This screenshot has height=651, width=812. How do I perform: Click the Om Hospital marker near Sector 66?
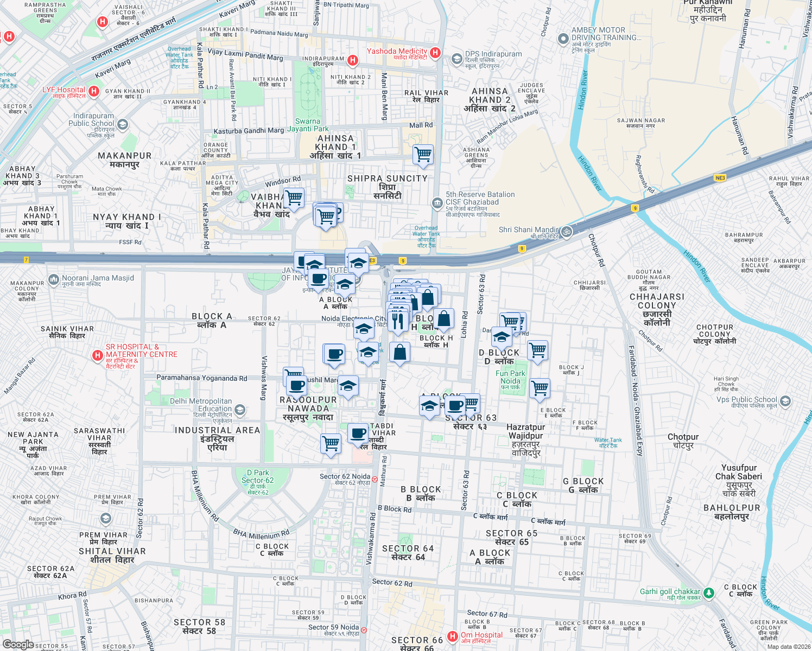[x=452, y=635]
